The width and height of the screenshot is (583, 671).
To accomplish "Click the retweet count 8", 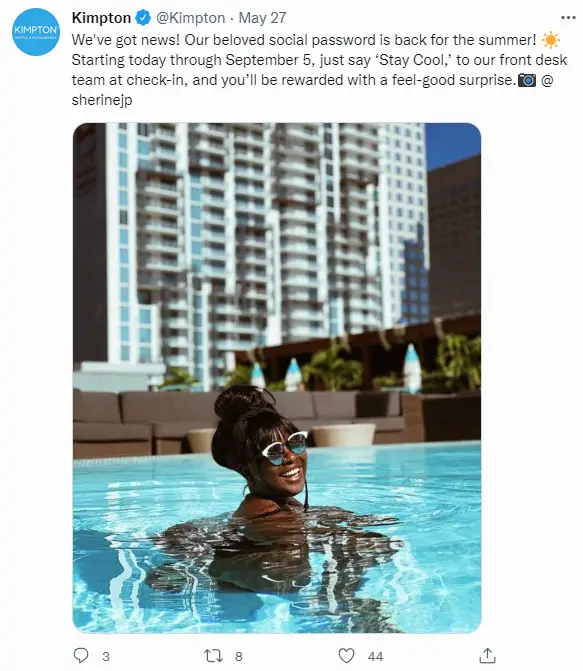I will click(239, 656).
